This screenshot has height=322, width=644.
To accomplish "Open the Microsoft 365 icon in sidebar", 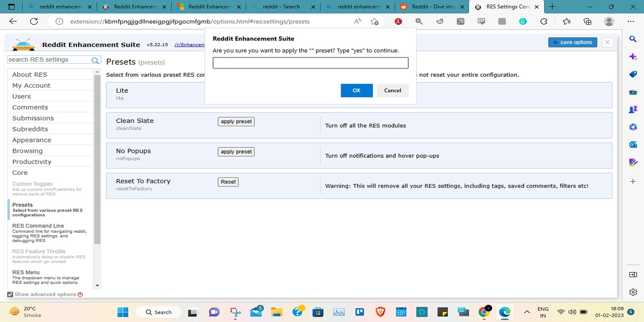I will click(x=633, y=127).
